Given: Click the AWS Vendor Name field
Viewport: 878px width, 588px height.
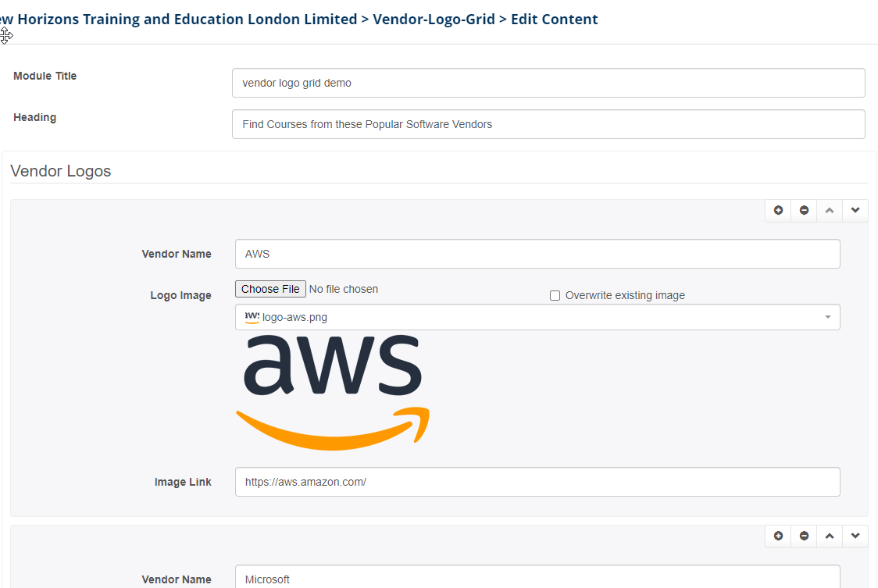Looking at the screenshot, I should (537, 254).
